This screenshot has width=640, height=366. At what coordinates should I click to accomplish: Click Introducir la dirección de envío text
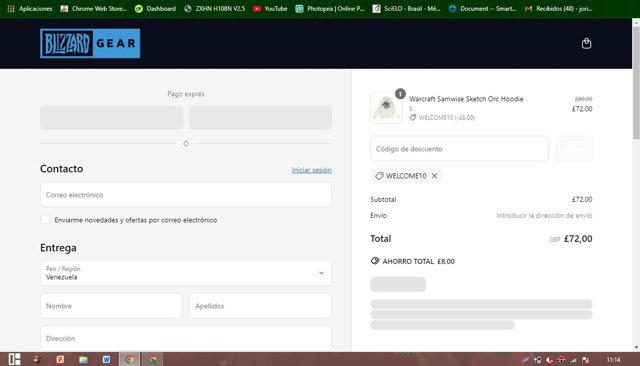point(544,215)
